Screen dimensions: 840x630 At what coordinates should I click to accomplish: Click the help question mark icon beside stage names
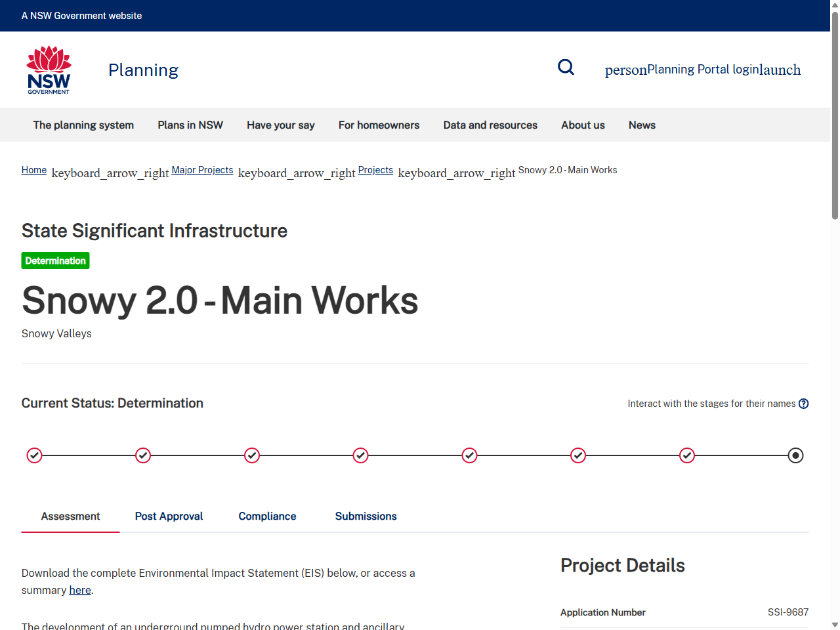[x=803, y=404]
